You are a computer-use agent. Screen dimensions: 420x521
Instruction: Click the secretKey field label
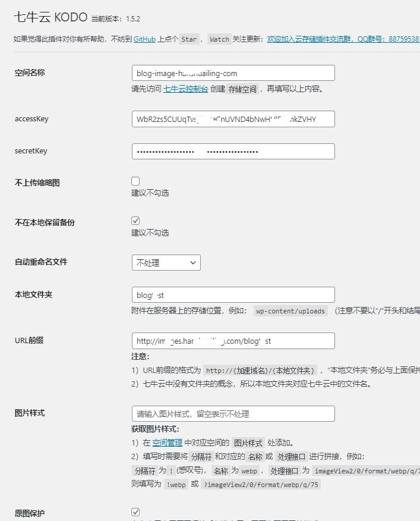(31, 151)
